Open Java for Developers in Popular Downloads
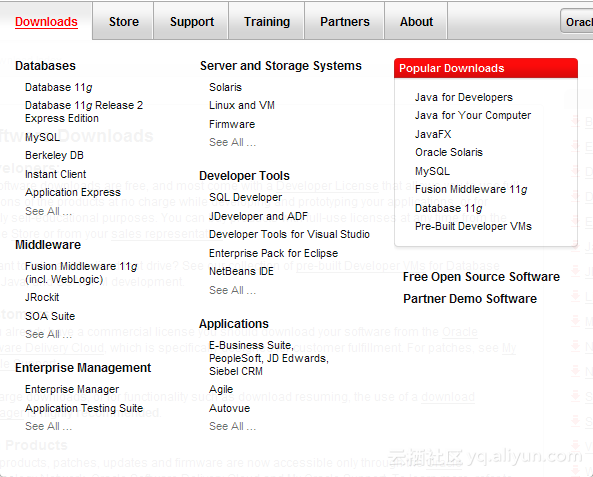The width and height of the screenshot is (593, 477). [464, 97]
